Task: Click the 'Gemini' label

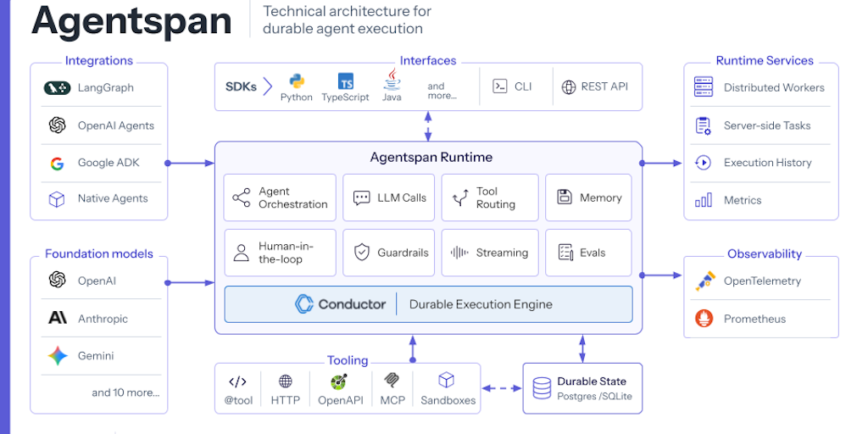Action: [96, 356]
